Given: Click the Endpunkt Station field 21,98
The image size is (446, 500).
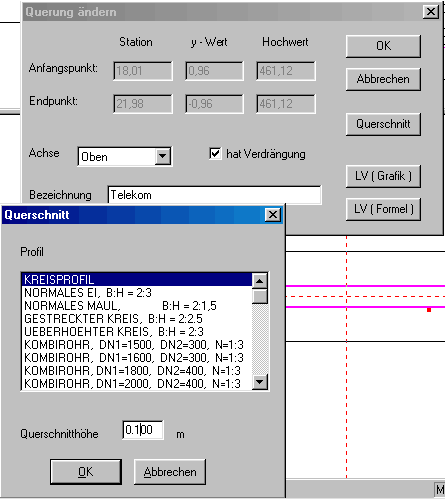Looking at the screenshot, I should pos(143,104).
